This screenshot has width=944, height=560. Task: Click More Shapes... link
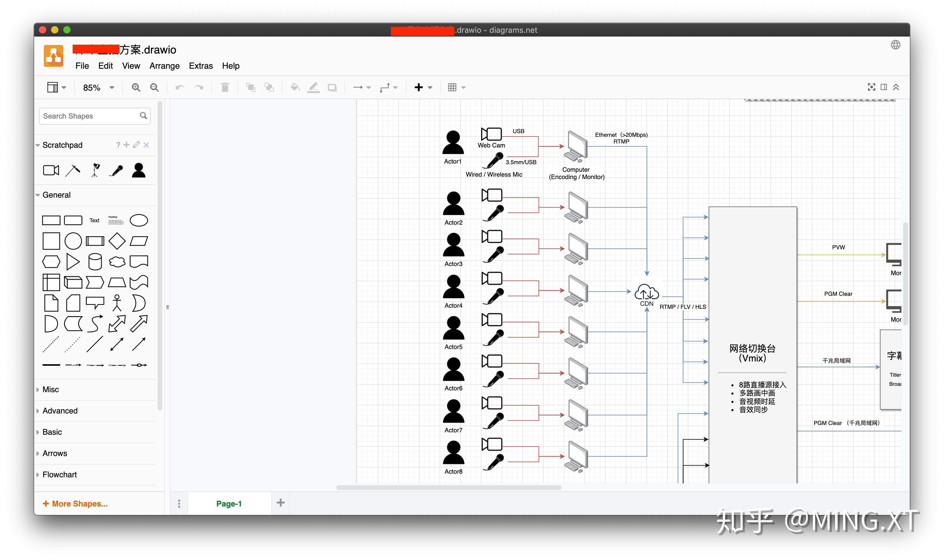click(75, 503)
